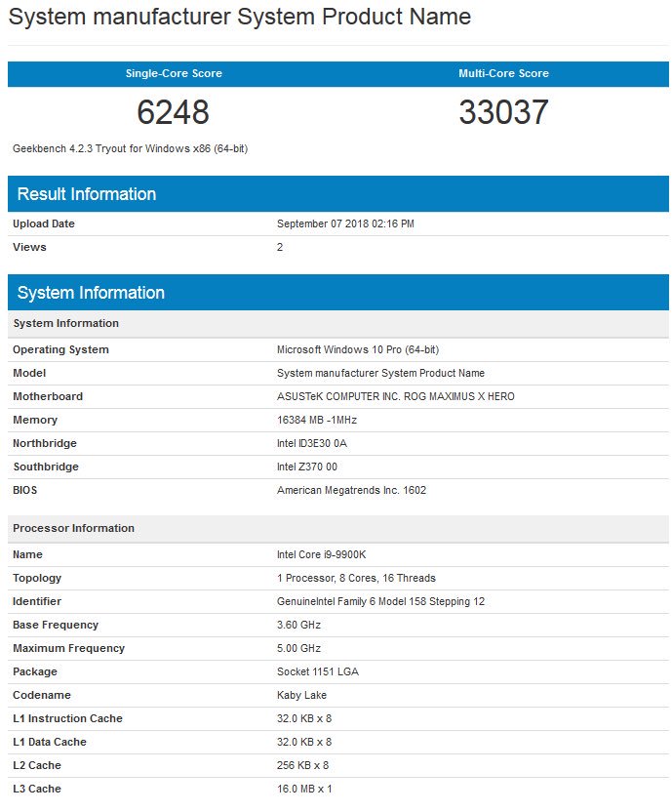Image resolution: width=672 pixels, height=812 pixels.
Task: Click the Views label
Action: click(x=29, y=247)
